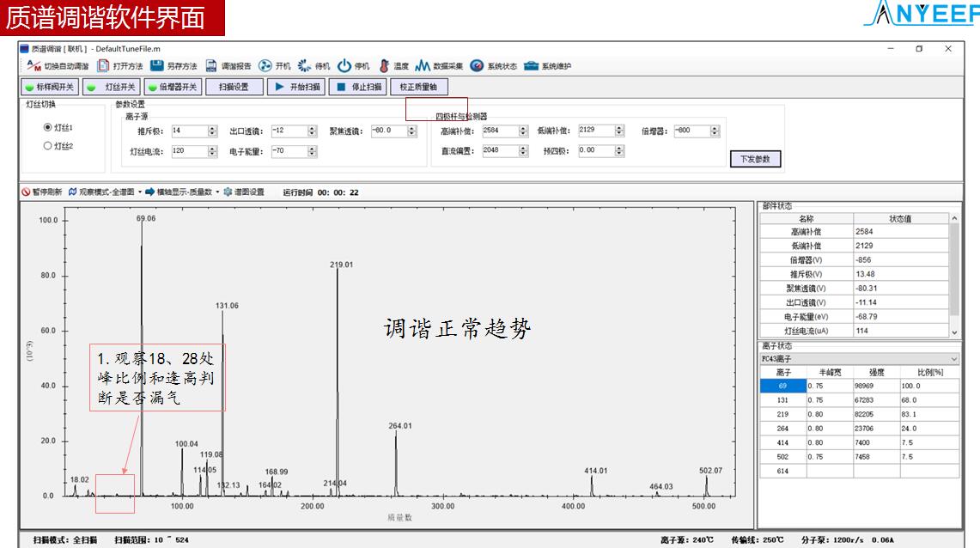Click the 停机 power-off icon
This screenshot has height=548, width=980.
click(344, 66)
